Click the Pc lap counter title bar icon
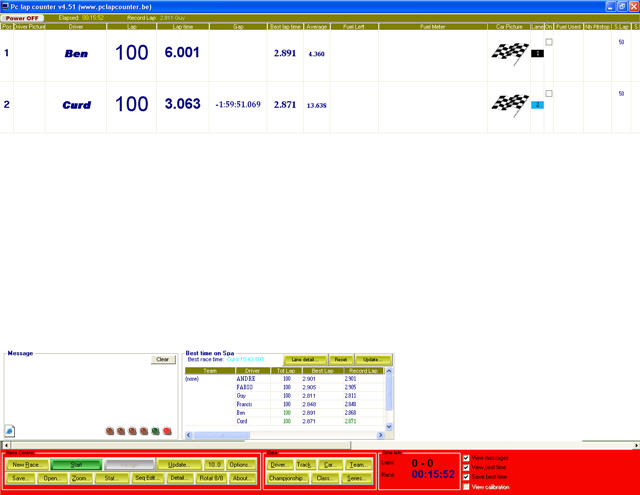 pos(5,7)
